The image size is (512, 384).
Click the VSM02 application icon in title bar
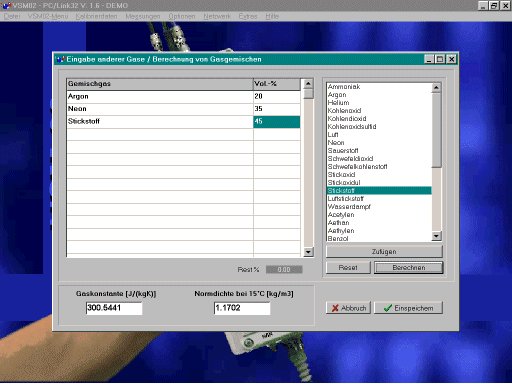6,5
